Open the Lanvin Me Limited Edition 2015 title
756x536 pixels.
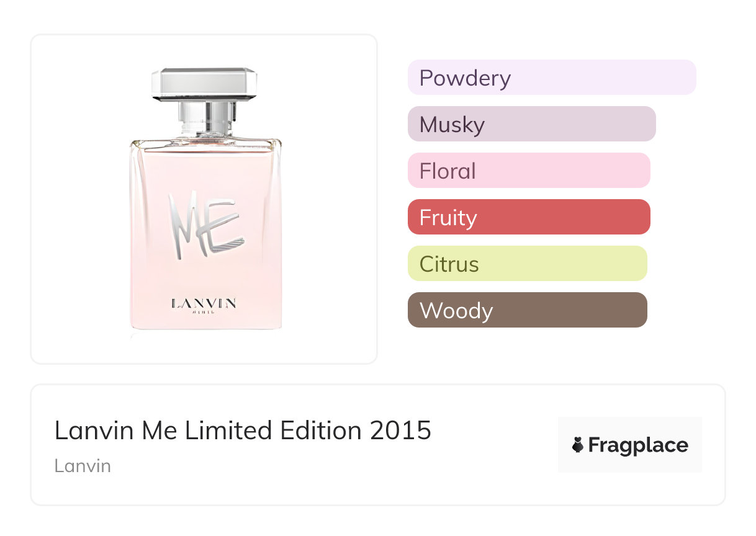pos(243,431)
